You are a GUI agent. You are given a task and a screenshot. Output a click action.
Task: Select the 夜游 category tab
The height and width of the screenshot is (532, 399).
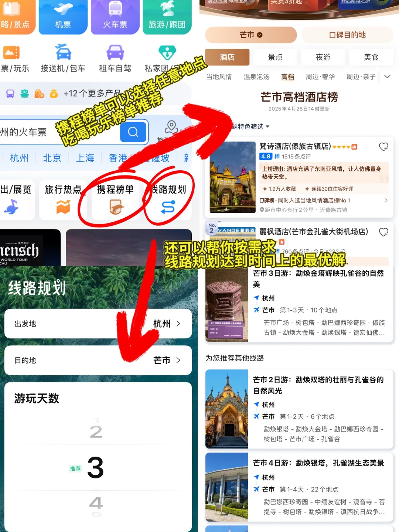tap(323, 57)
